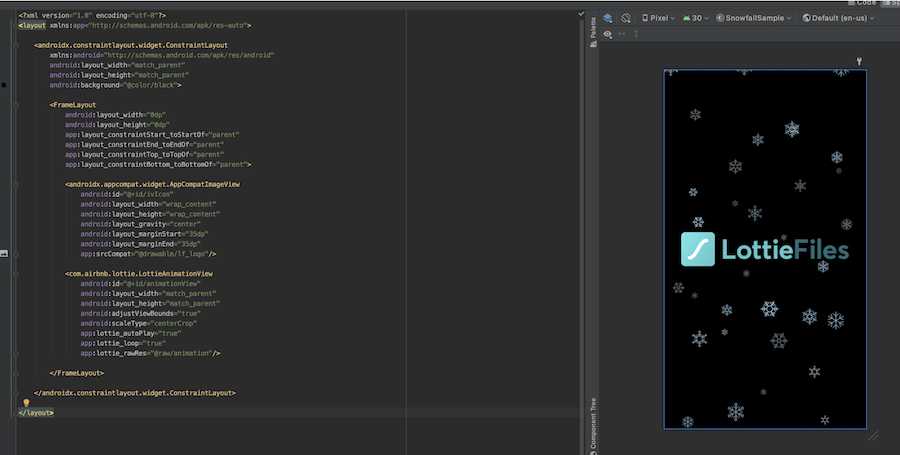The width and height of the screenshot is (900, 455).
Task: Open the eye view options menu
Action: click(608, 34)
